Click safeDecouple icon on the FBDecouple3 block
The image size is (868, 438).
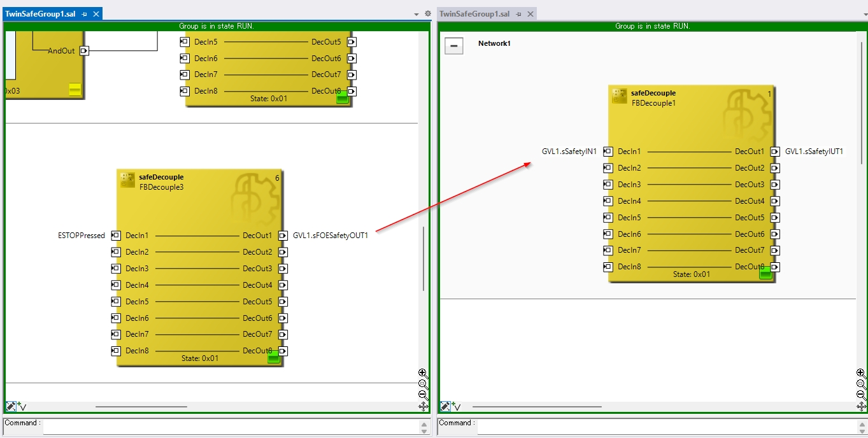coord(127,181)
